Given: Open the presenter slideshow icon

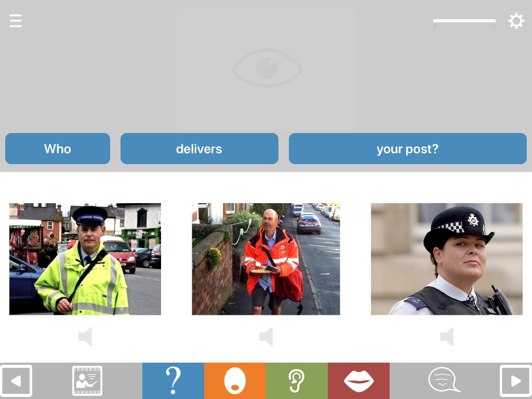Looking at the screenshot, I should [x=87, y=380].
